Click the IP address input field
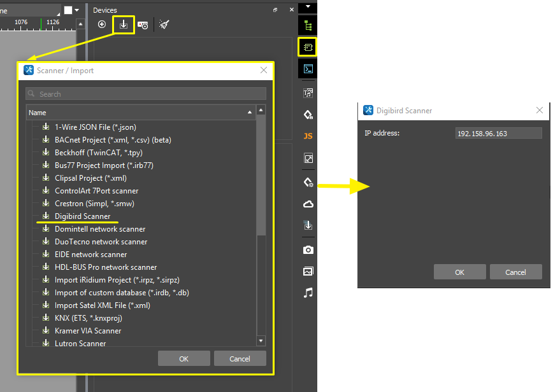Viewport: 560px width, 392px height. click(498, 134)
